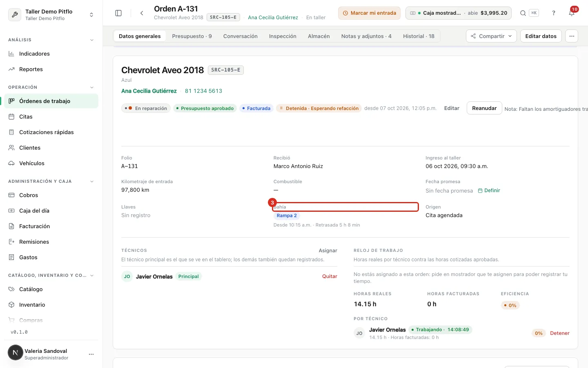Open Caja del día
The width and height of the screenshot is (588, 368).
pos(51,211)
